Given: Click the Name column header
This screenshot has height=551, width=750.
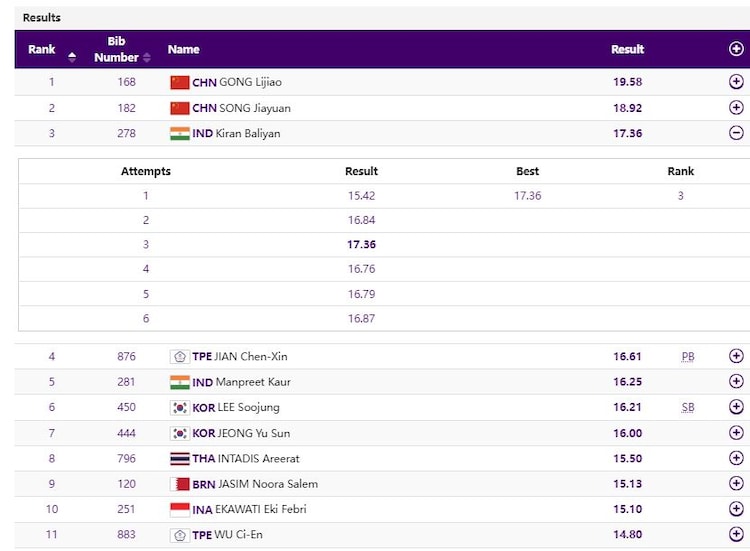Looking at the screenshot, I should coord(184,49).
